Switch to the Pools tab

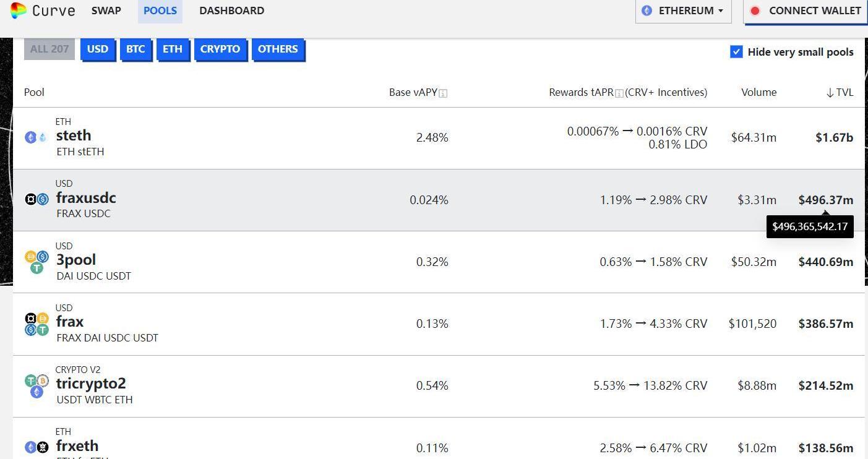coord(160,11)
